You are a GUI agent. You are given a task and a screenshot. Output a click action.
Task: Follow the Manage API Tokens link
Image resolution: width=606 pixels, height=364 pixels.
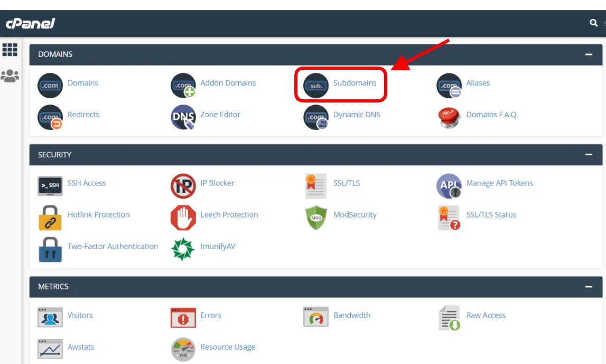tap(500, 183)
